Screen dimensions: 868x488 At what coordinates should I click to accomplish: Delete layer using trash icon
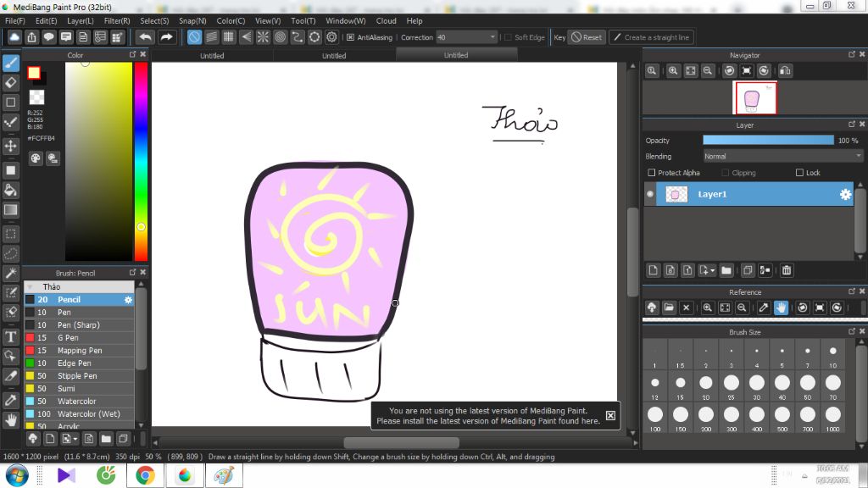pyautogui.click(x=787, y=270)
